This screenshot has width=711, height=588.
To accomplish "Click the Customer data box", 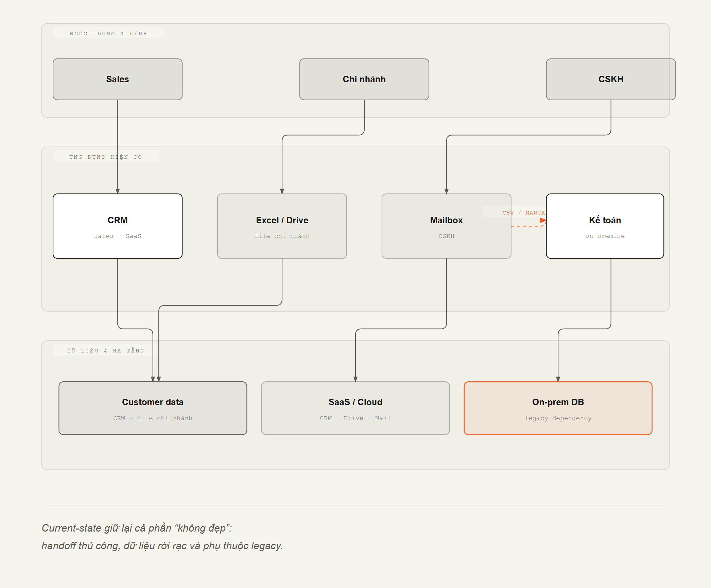I will click(x=153, y=408).
